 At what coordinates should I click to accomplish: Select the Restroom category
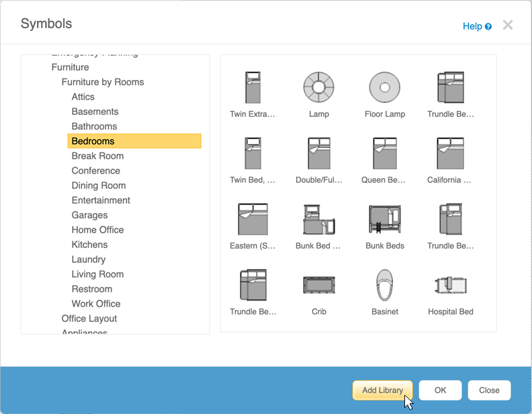[92, 289]
